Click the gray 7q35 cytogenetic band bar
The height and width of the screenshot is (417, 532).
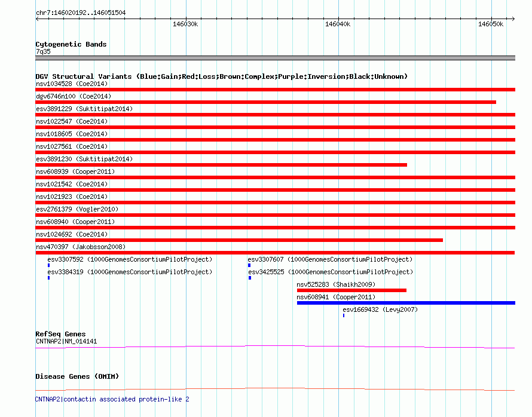[275, 58]
